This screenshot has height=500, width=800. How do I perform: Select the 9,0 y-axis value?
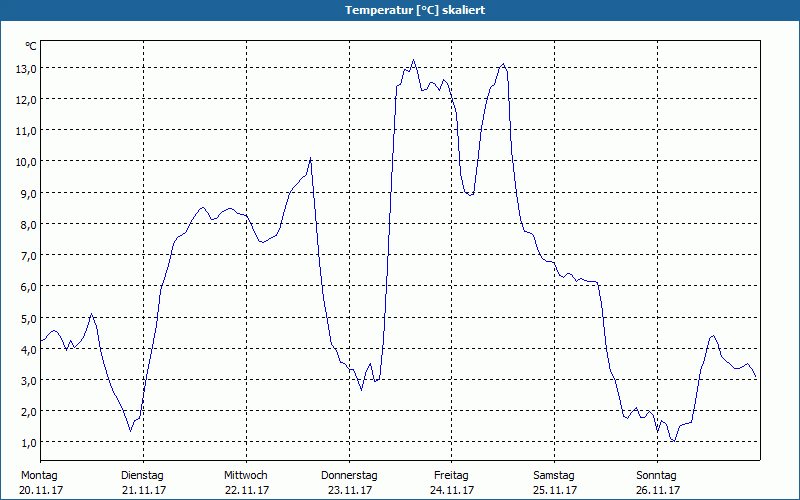point(29,194)
